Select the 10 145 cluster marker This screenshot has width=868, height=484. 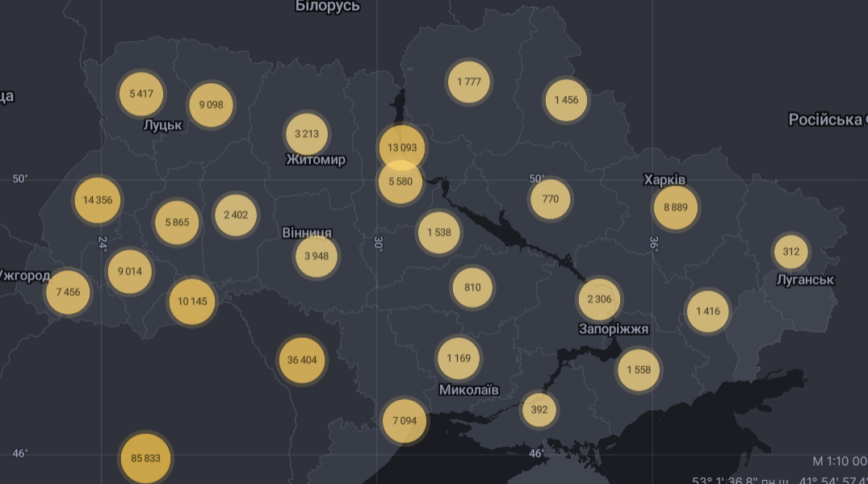(x=192, y=301)
